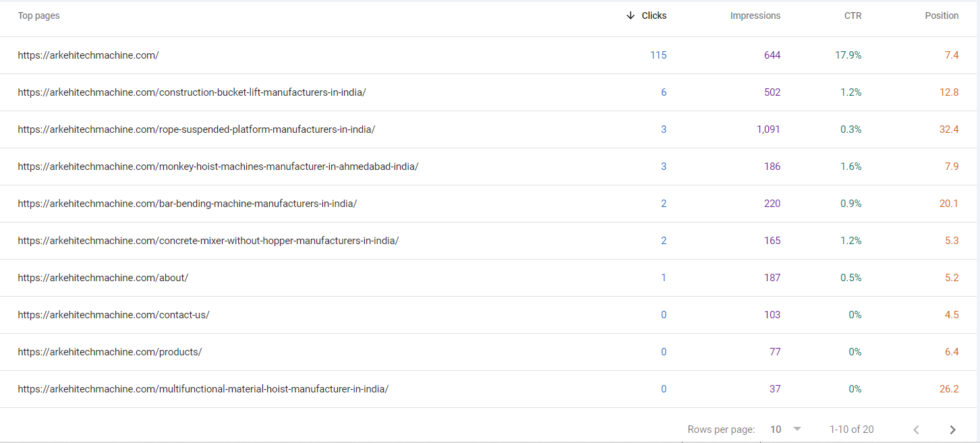Click the previous page chevron
980x443 pixels.
[916, 430]
